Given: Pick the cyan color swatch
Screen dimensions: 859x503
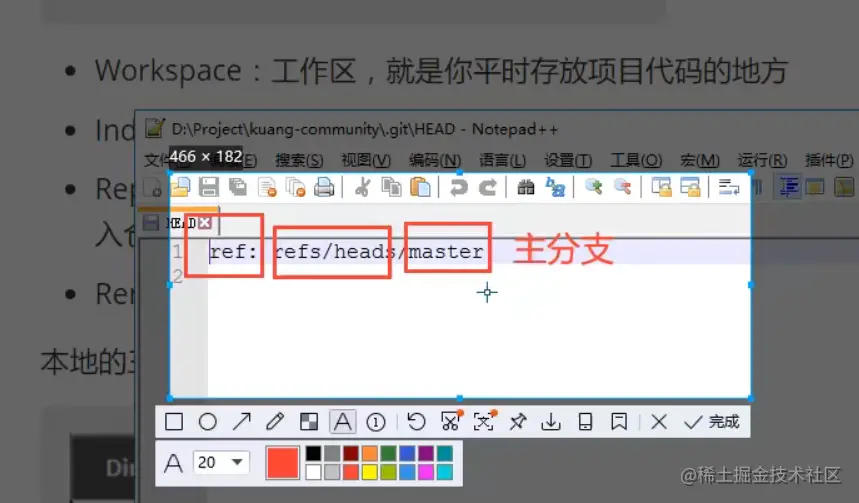Looking at the screenshot, I should click(445, 472).
